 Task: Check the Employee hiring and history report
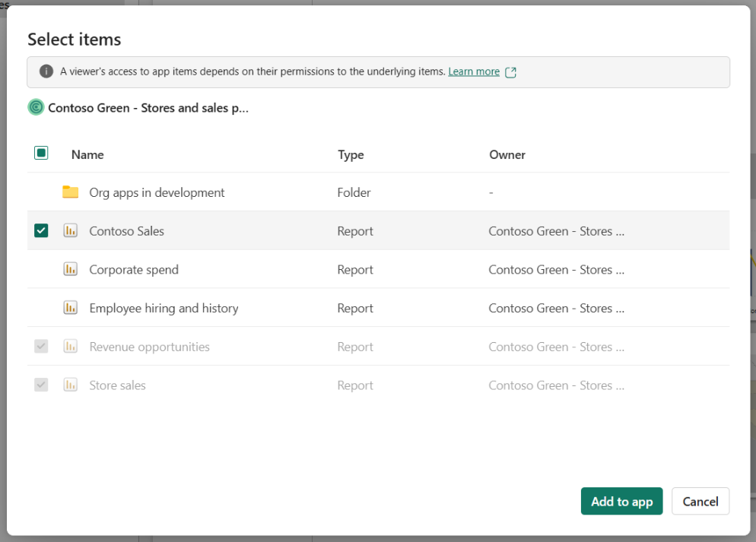coord(41,308)
